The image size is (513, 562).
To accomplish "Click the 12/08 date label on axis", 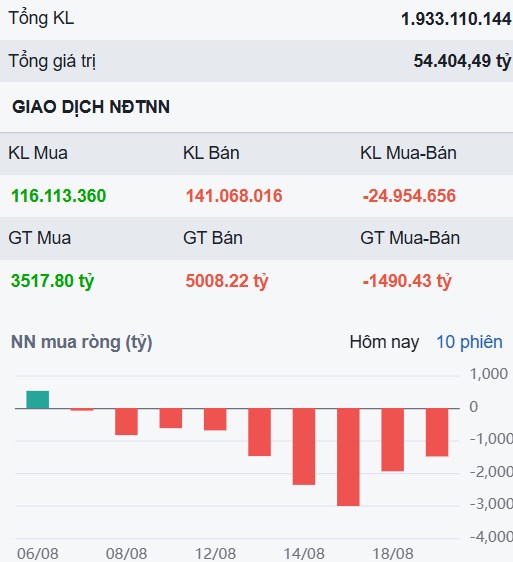I will (x=215, y=554).
